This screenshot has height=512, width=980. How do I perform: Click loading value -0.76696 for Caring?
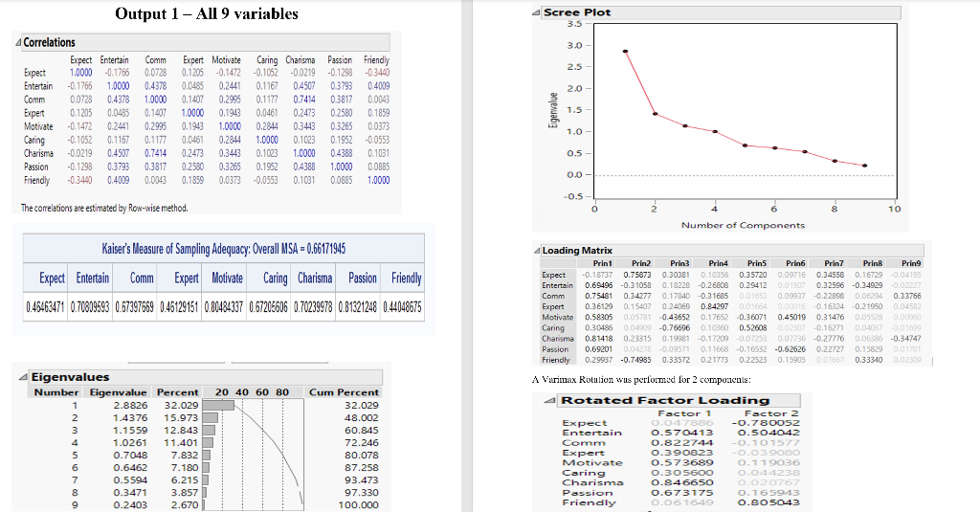[x=675, y=328]
